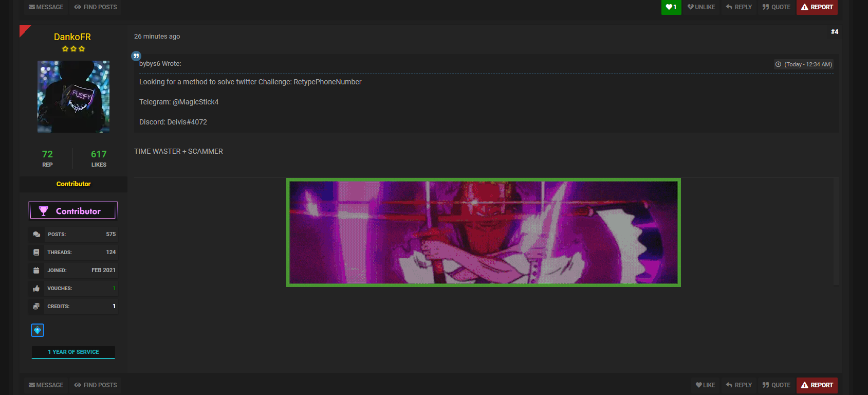Report the top post
Viewport: 868px width, 395px height.
(x=817, y=7)
